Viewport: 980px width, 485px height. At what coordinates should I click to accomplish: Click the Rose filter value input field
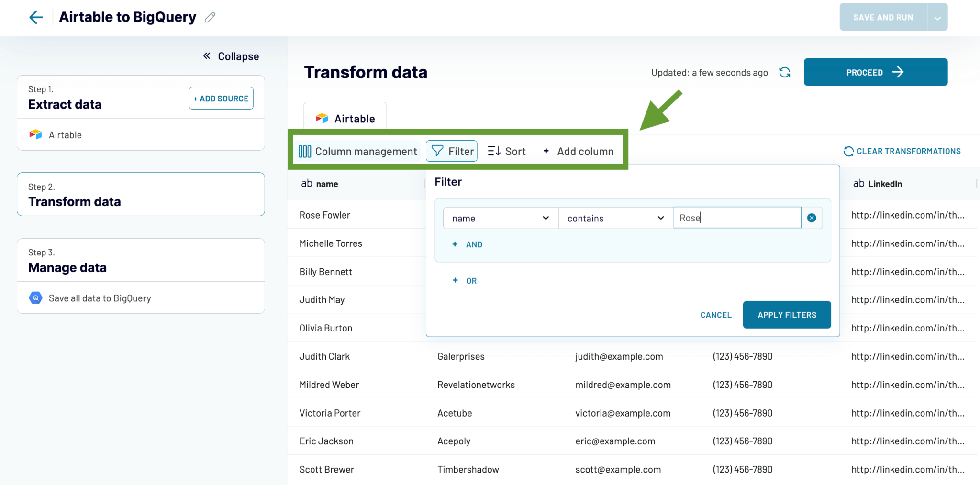[x=737, y=218]
